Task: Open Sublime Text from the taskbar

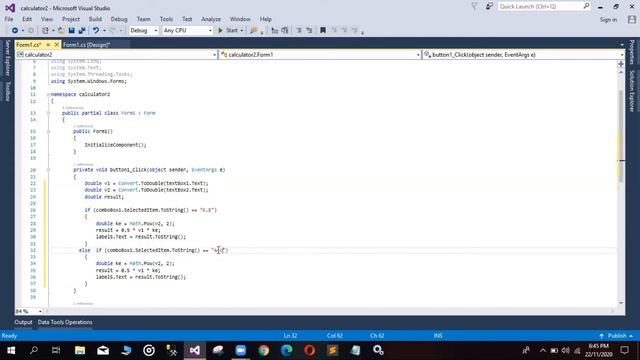Action: (333, 350)
